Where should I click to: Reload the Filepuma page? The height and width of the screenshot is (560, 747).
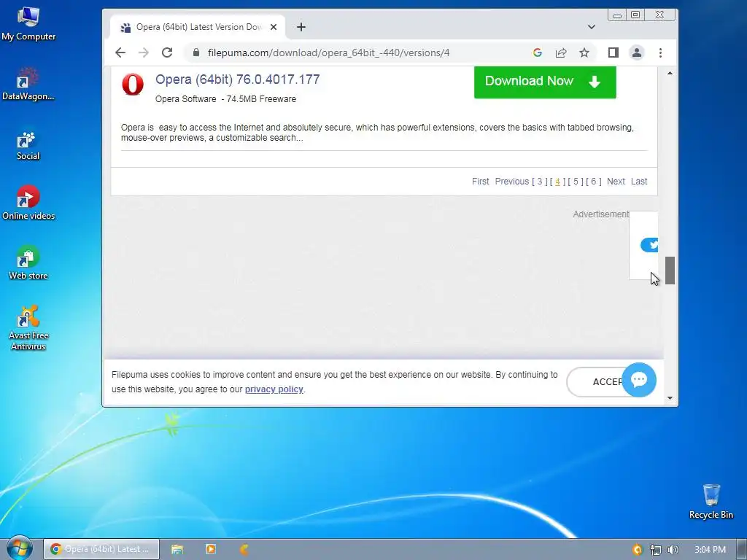pyautogui.click(x=167, y=52)
